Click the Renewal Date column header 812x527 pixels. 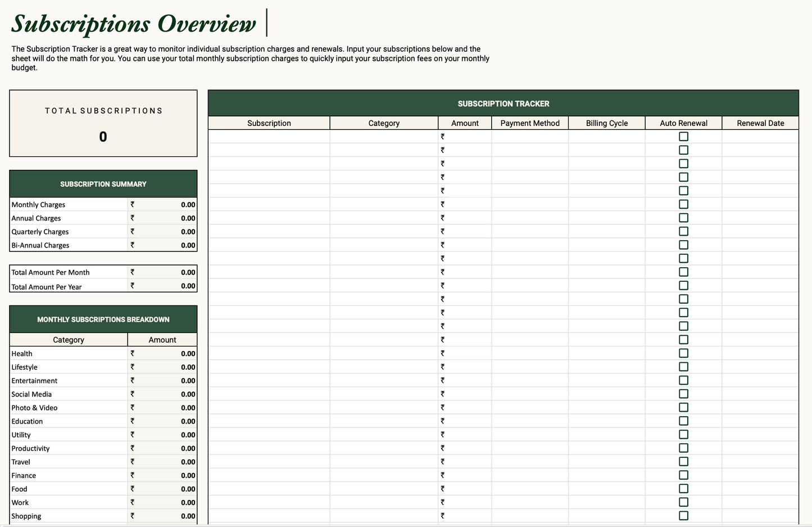tap(760, 123)
